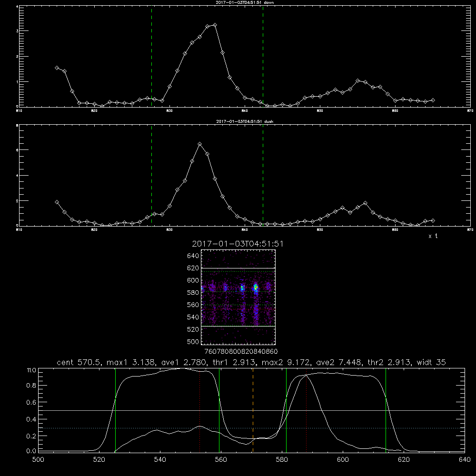Click the '580' label on the heatmap y-axis
Viewport: 476px width, 476px height.
point(193,293)
